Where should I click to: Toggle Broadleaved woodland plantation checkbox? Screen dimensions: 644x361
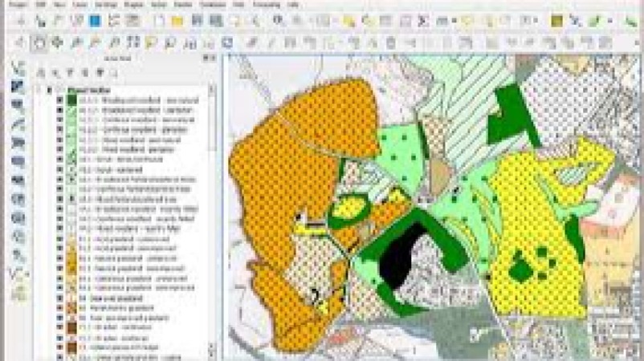pyautogui.click(x=59, y=110)
